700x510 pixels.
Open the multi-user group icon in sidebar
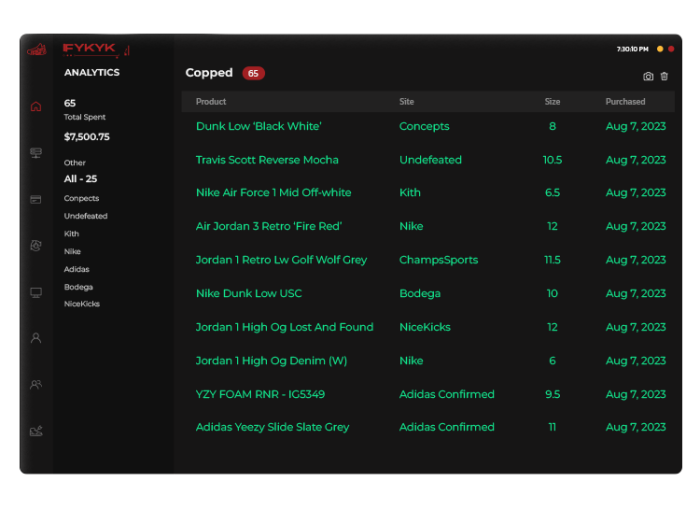[x=36, y=384]
